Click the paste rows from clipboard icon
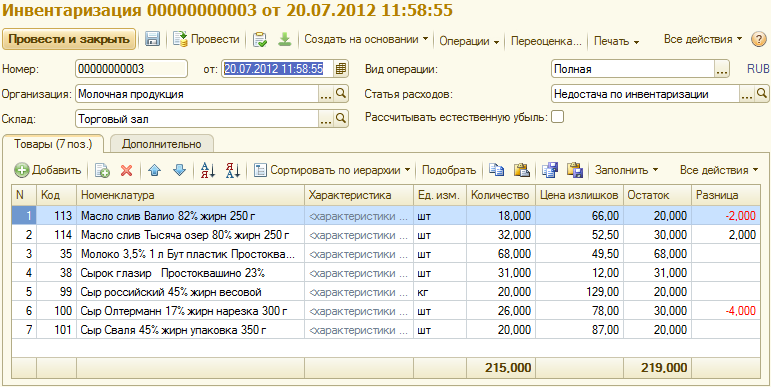Screen dimensions: 771x387 [521, 170]
